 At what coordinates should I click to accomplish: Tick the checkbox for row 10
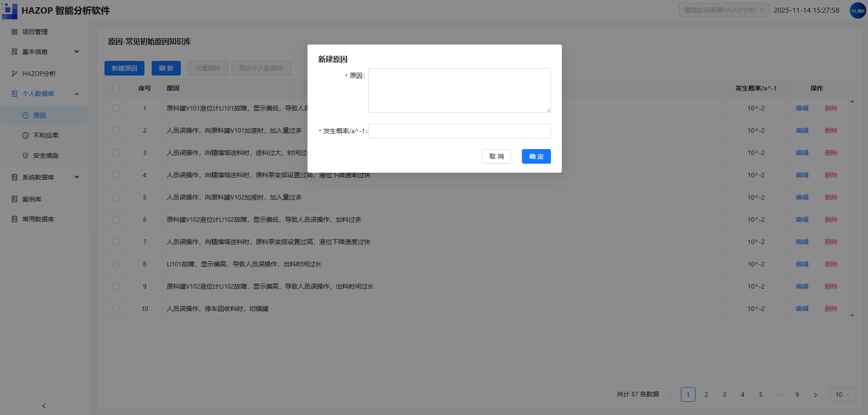[116, 309]
